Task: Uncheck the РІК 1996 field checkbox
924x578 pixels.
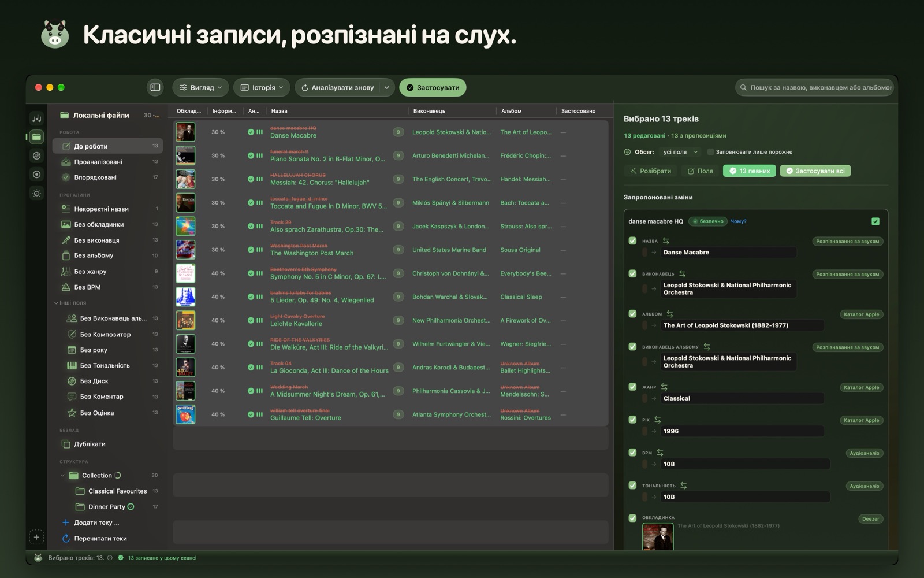Action: [632, 420]
